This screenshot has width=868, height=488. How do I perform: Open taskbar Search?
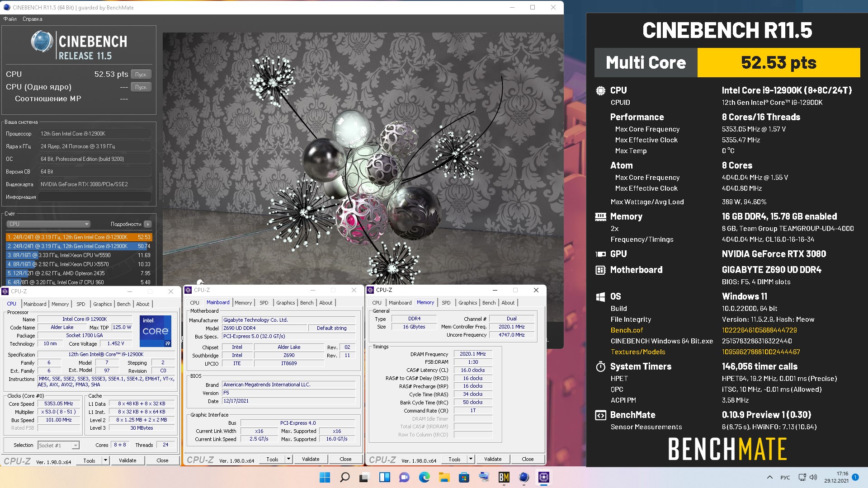pyautogui.click(x=344, y=477)
